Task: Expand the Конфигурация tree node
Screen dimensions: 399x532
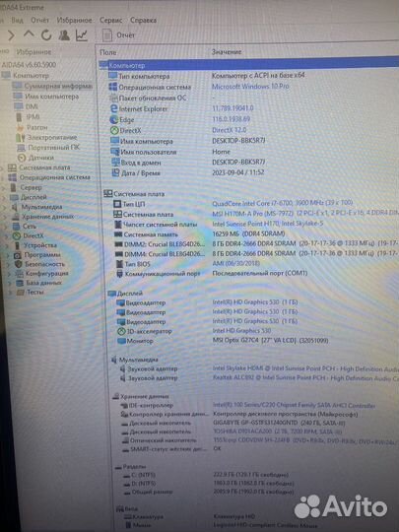Action: pyautogui.click(x=10, y=274)
